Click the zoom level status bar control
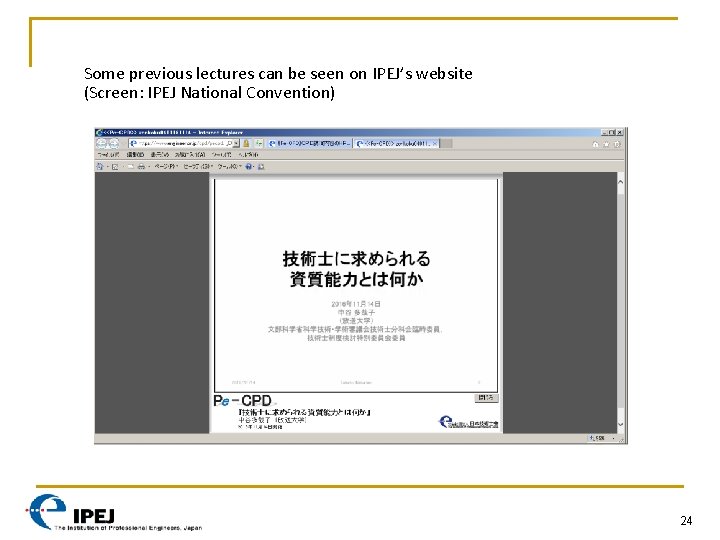This screenshot has height=540, width=720. coord(601,439)
